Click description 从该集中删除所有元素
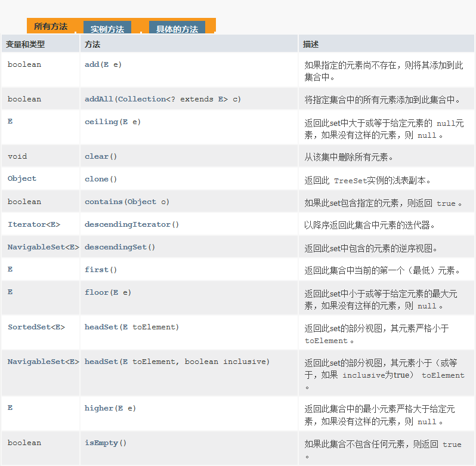The width and height of the screenshot is (476, 466). click(348, 157)
